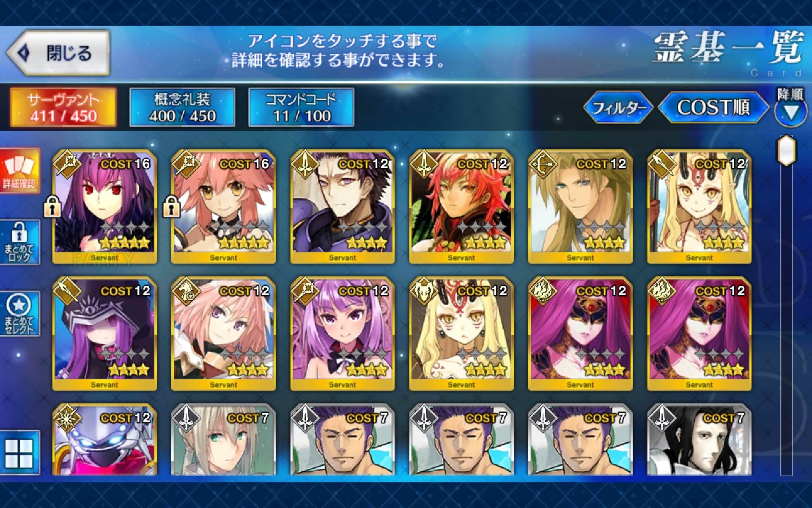
Task: Grab the vertical scrollbar handle
Action: click(x=786, y=150)
